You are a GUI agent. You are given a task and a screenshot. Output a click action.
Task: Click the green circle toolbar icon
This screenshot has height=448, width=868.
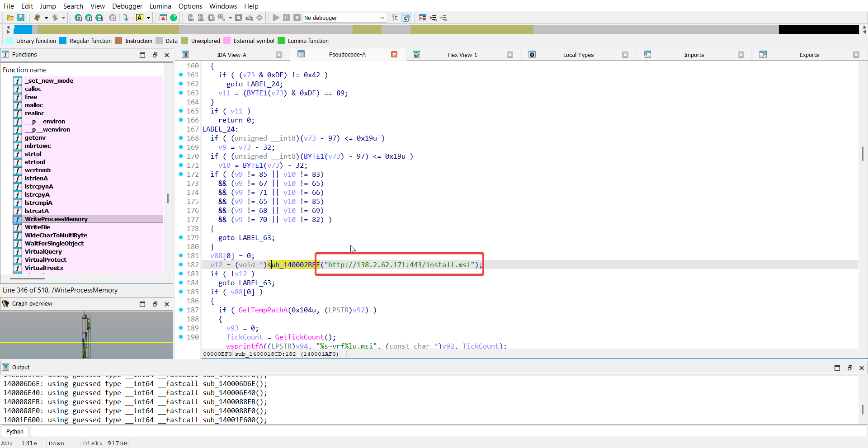pos(174,18)
